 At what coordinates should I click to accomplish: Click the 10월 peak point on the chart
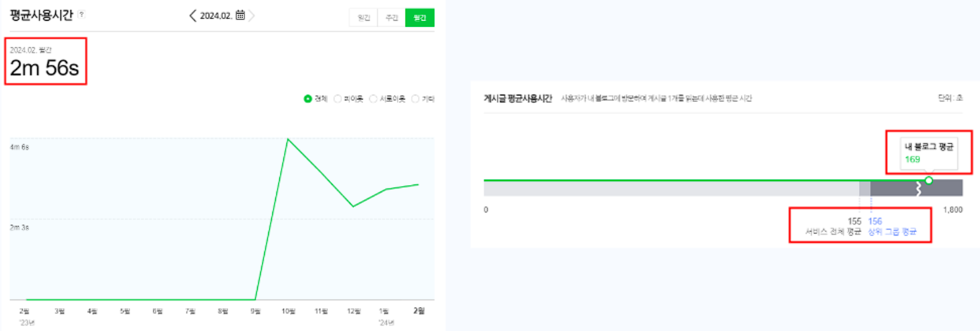coord(288,139)
